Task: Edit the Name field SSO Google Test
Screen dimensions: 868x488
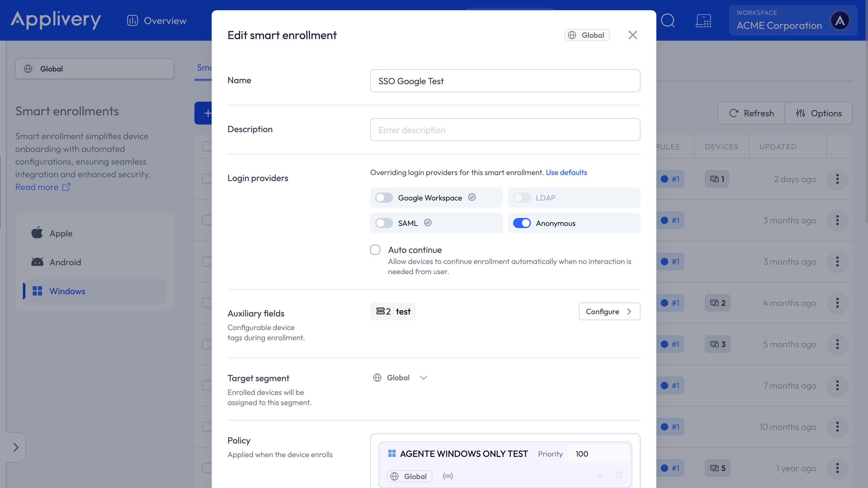Action: [x=505, y=81]
